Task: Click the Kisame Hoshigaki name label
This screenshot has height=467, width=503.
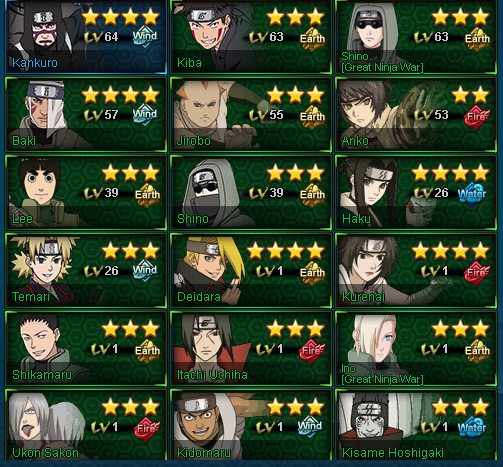Action: click(x=393, y=453)
